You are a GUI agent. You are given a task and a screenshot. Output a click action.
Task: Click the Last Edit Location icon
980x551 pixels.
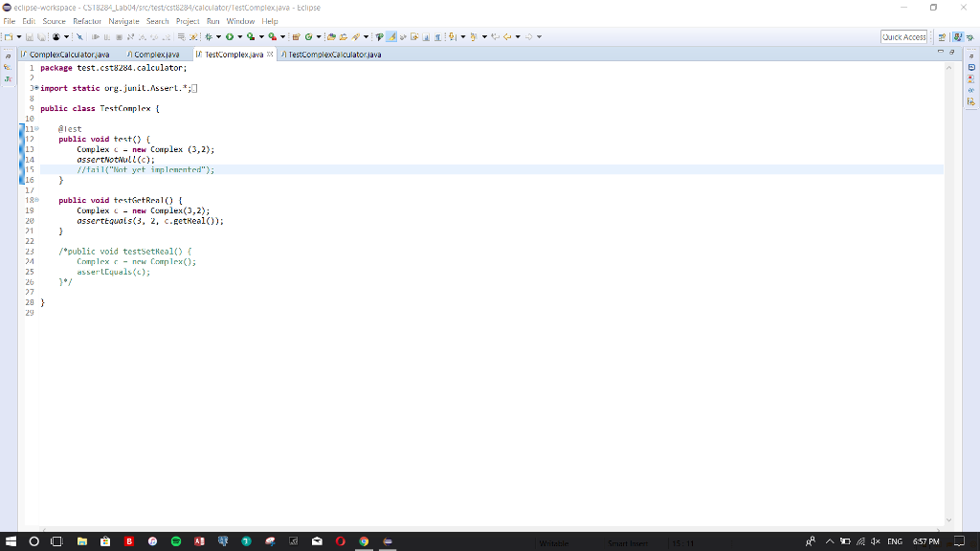(x=495, y=37)
